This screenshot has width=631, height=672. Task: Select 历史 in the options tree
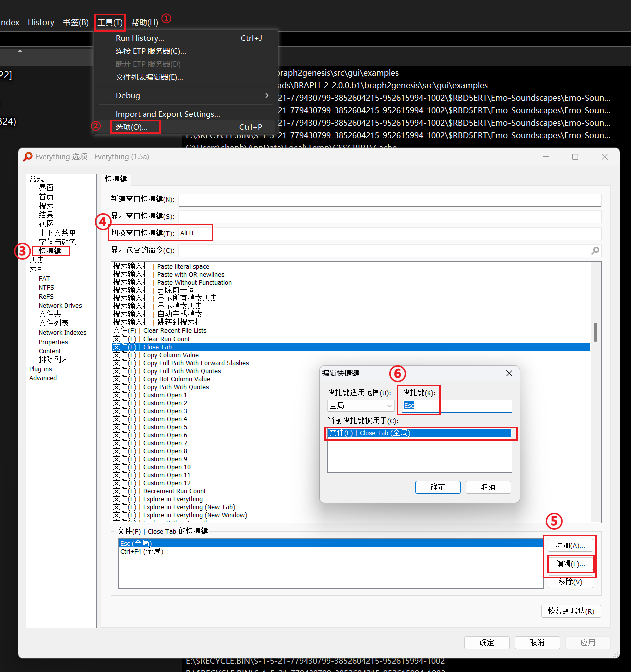click(37, 260)
